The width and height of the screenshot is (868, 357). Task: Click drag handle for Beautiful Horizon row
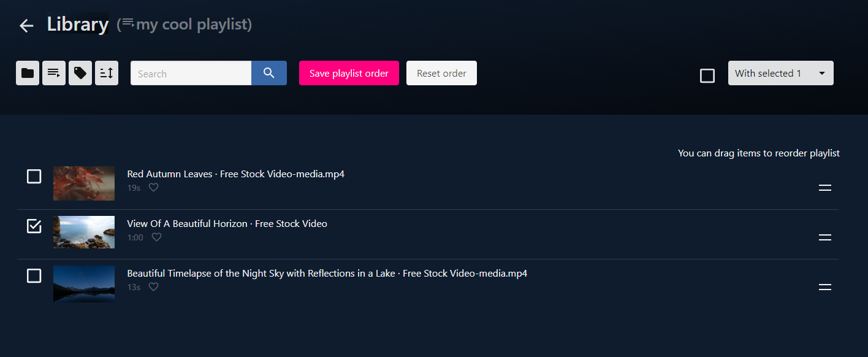(x=825, y=237)
